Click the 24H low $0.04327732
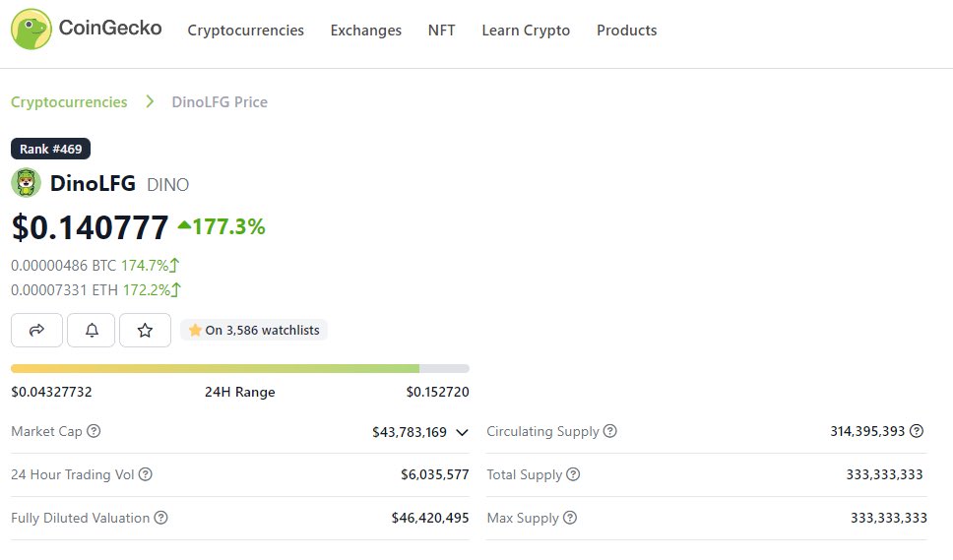This screenshot has width=953, height=560. point(51,392)
